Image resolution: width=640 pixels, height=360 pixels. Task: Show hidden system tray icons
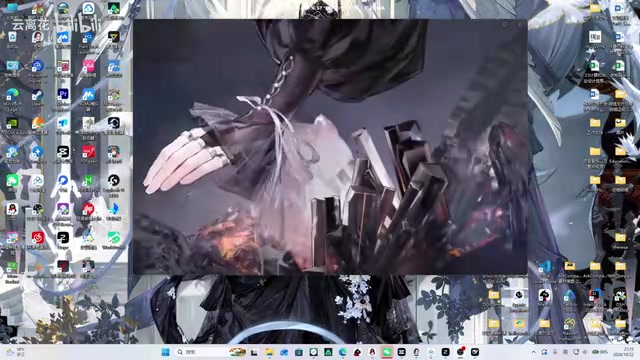coord(533,352)
